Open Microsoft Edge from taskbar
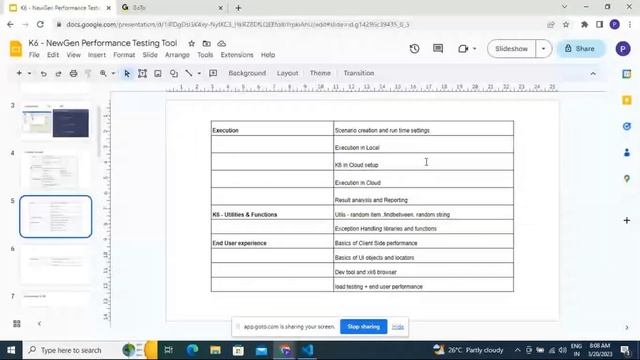Image resolution: width=640 pixels, height=360 pixels. (x=192, y=350)
